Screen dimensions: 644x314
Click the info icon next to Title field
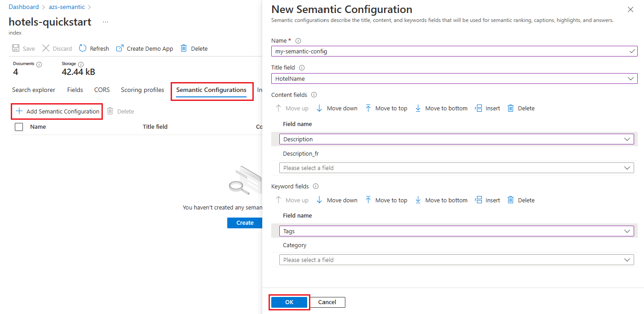pos(302,68)
